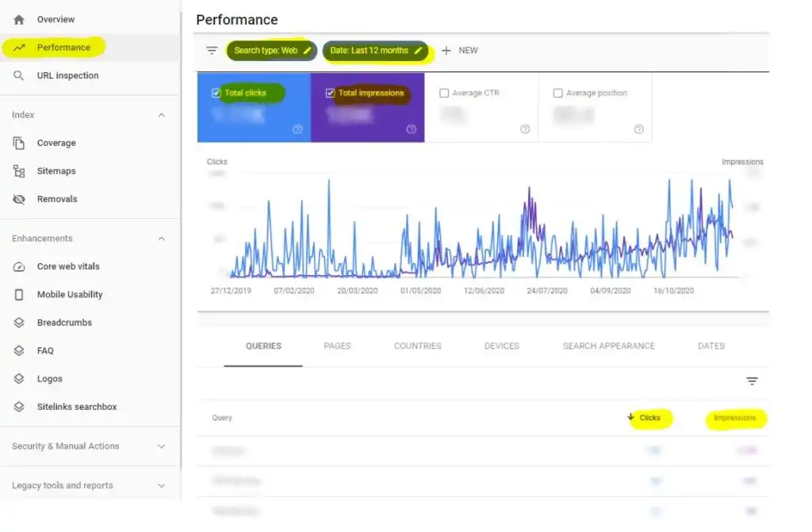
Task: Click help icon on Average position card
Action: pyautogui.click(x=638, y=129)
